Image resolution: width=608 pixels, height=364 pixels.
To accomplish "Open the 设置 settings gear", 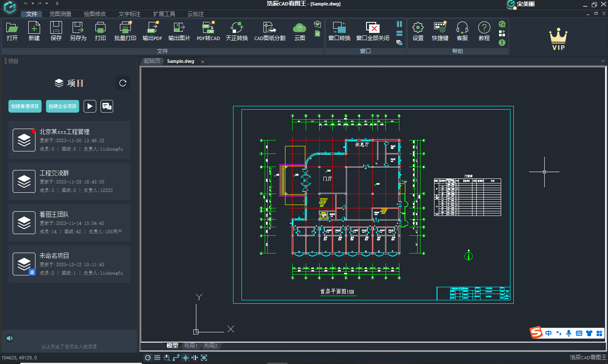I will 418,31.
